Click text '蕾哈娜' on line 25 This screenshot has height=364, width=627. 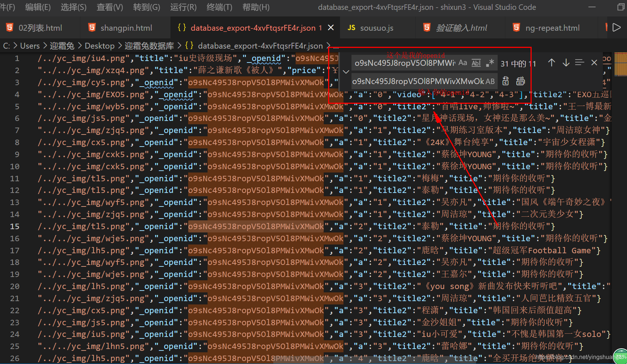454,346
